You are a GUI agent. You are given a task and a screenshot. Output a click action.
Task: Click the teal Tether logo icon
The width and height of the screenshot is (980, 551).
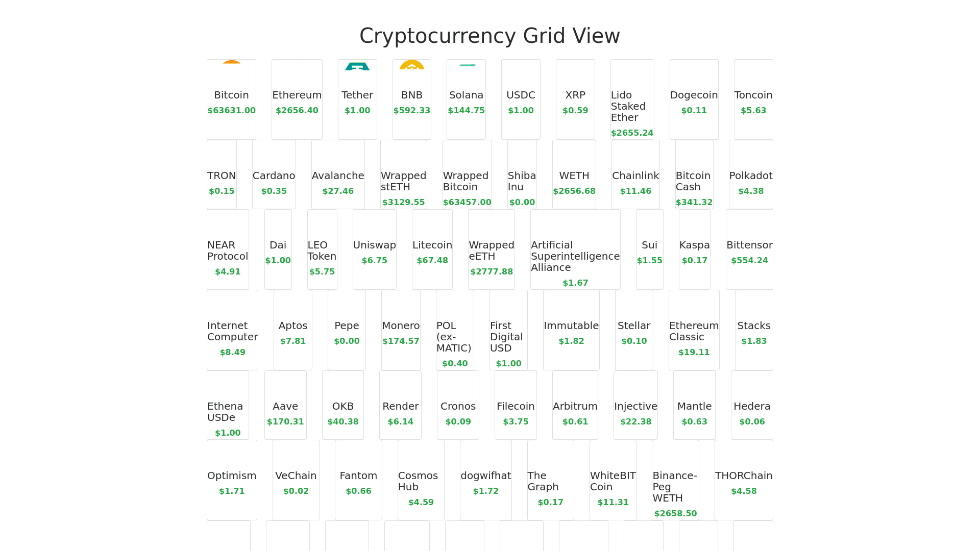point(357,66)
